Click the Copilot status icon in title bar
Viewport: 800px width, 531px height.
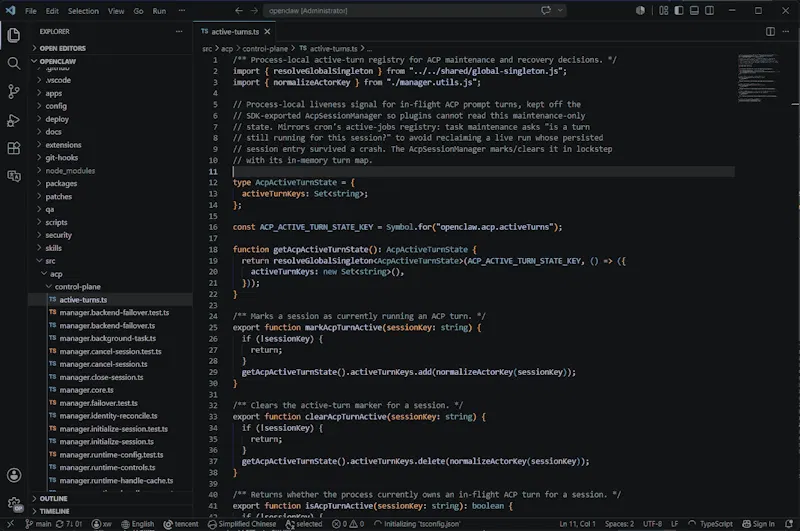tap(640, 10)
